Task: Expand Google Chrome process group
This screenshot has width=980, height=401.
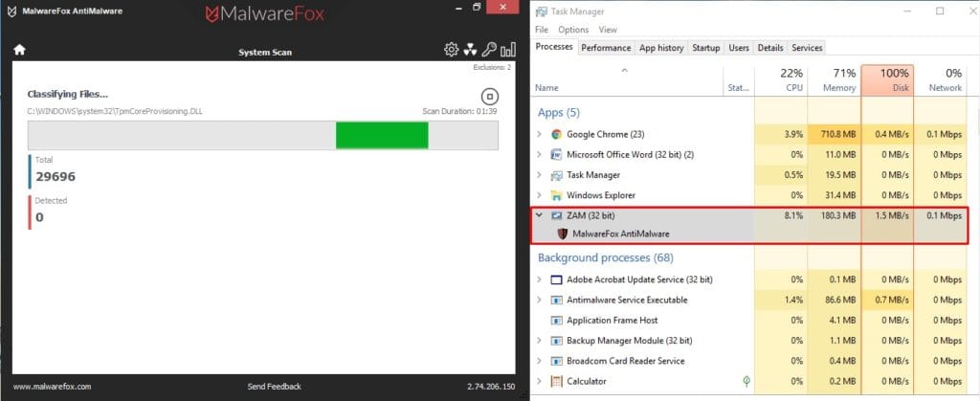Action: (540, 134)
